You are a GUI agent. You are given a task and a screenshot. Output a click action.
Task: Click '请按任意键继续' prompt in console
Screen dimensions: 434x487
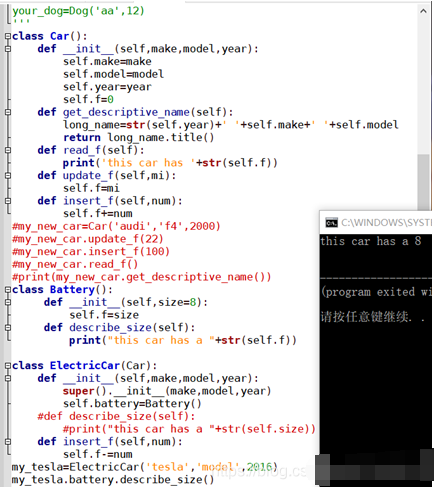click(x=373, y=317)
